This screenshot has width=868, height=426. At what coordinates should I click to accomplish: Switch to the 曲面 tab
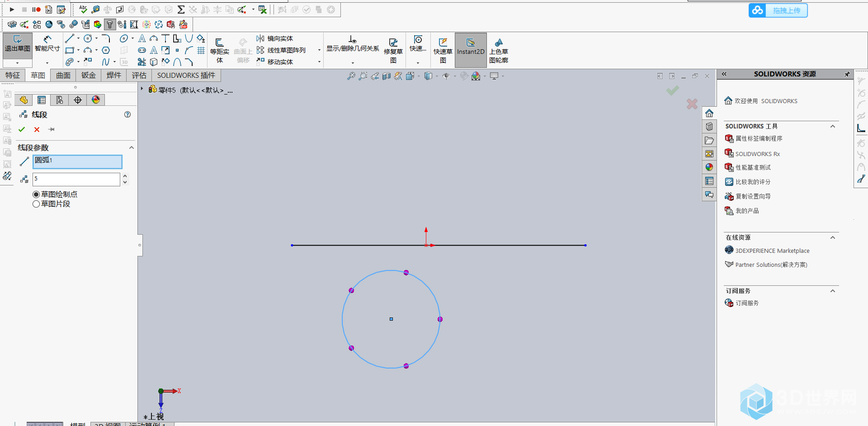pos(63,75)
